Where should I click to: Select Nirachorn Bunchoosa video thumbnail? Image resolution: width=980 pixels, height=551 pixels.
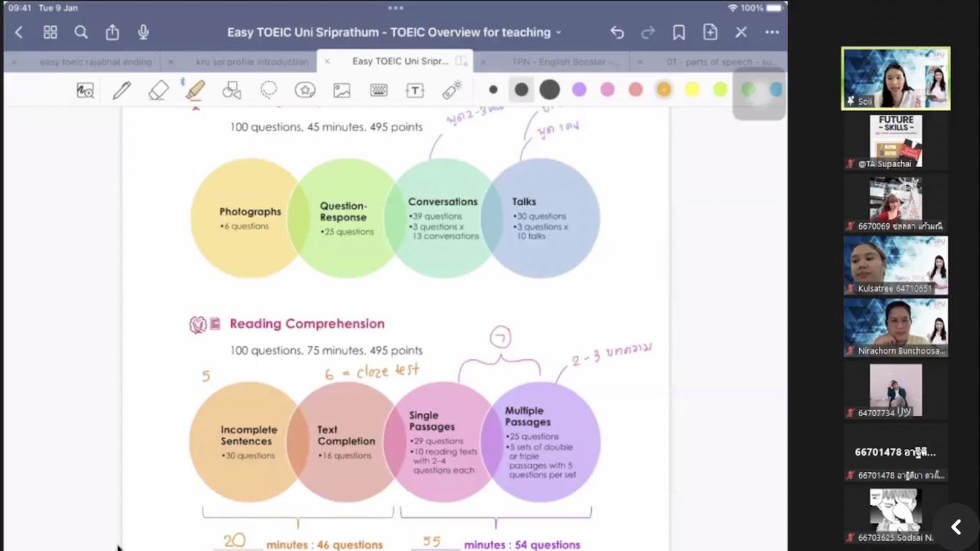(x=895, y=328)
